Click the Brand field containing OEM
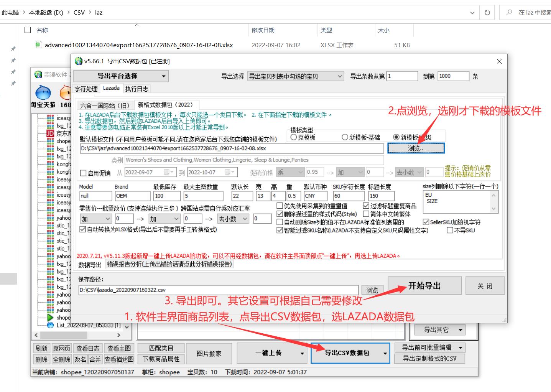This screenshot has height=392, width=551. [x=133, y=196]
